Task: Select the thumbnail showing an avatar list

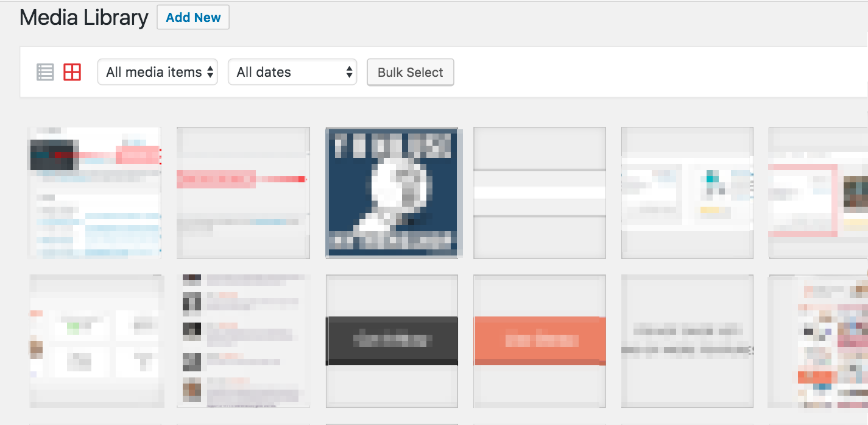Action: click(x=244, y=341)
